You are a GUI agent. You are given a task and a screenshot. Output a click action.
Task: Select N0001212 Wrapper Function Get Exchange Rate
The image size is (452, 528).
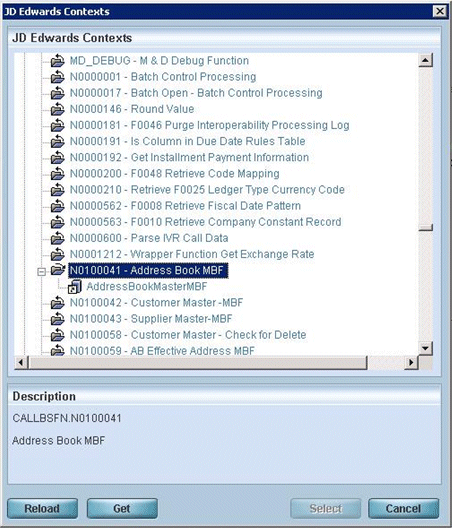pos(192,254)
